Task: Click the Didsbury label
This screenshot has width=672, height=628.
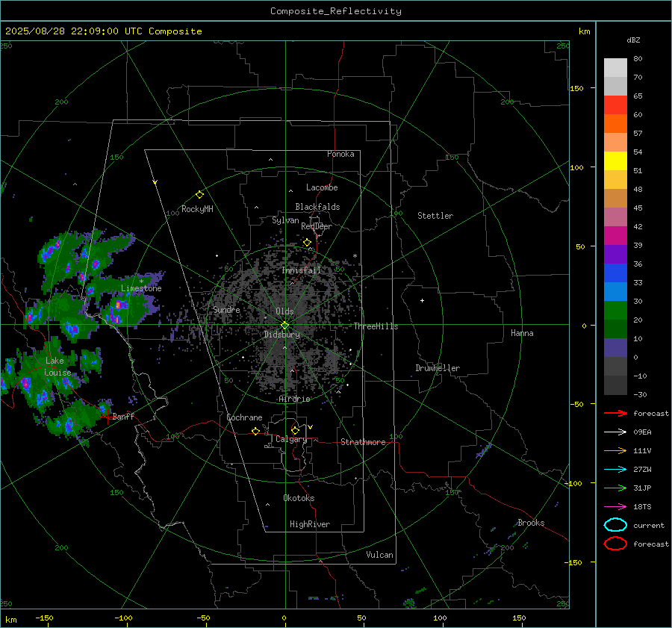Action: coord(281,335)
